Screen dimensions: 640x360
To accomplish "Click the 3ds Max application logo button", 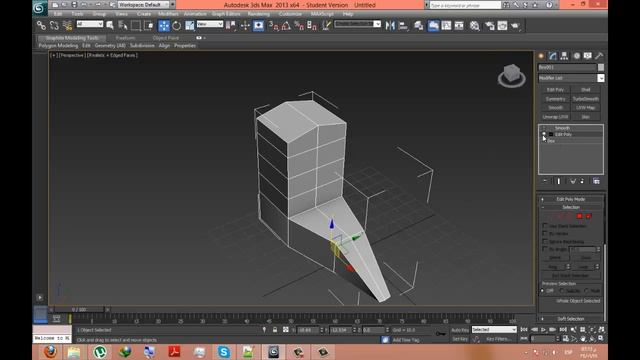I will point(40,8).
